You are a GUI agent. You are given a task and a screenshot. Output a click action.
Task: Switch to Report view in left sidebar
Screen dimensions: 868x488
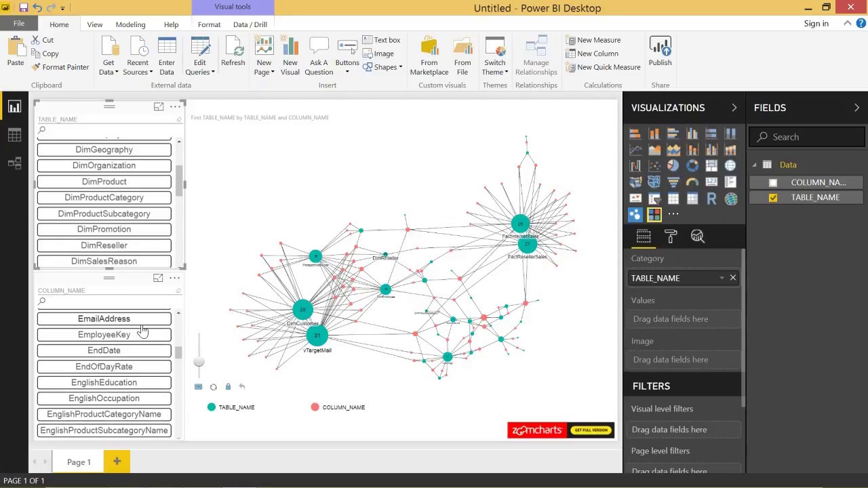tap(14, 107)
